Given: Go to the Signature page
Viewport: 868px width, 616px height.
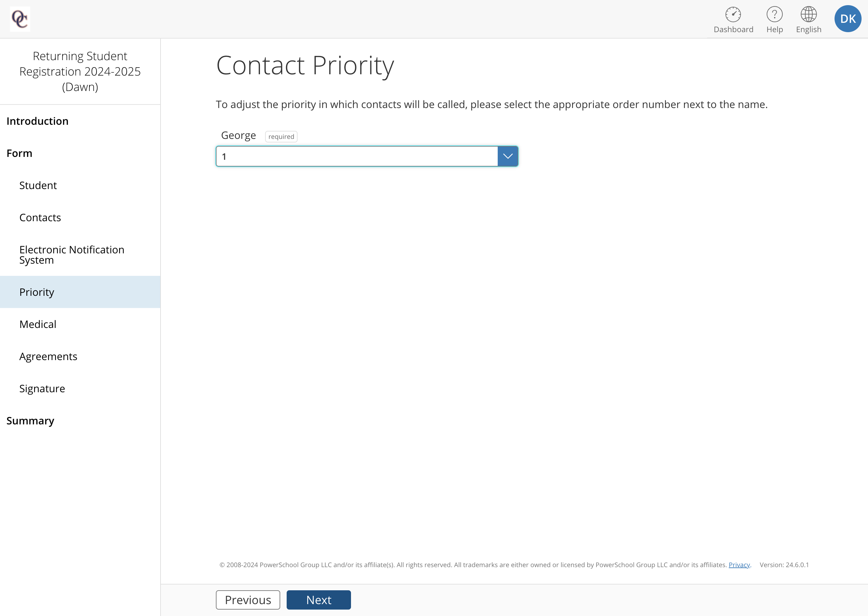Looking at the screenshot, I should click(42, 389).
